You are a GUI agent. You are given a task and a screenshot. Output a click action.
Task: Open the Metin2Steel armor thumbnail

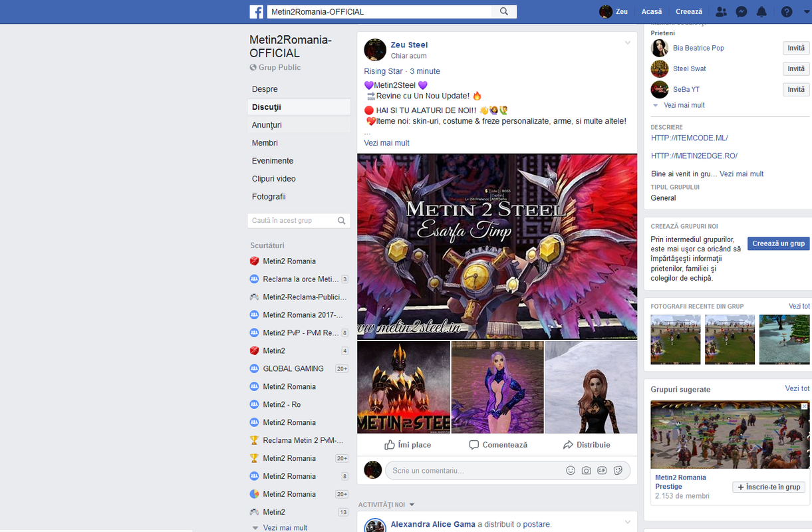[404, 388]
